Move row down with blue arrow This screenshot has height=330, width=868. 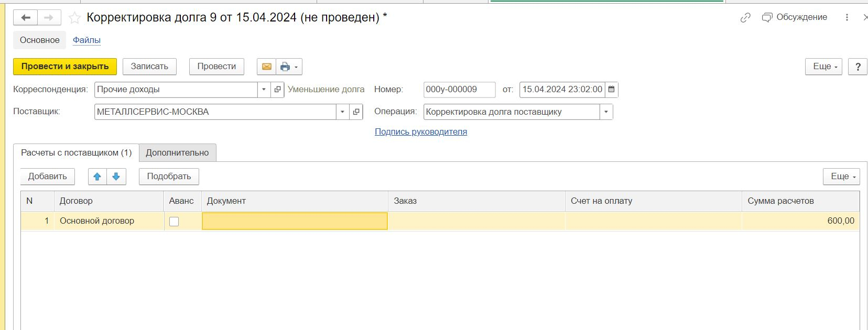[116, 177]
